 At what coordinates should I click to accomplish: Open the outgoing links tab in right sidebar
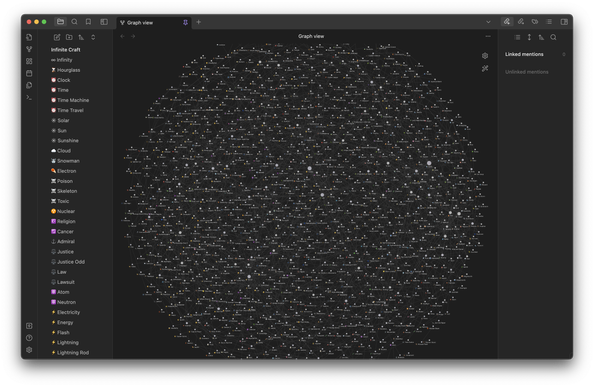tap(521, 22)
